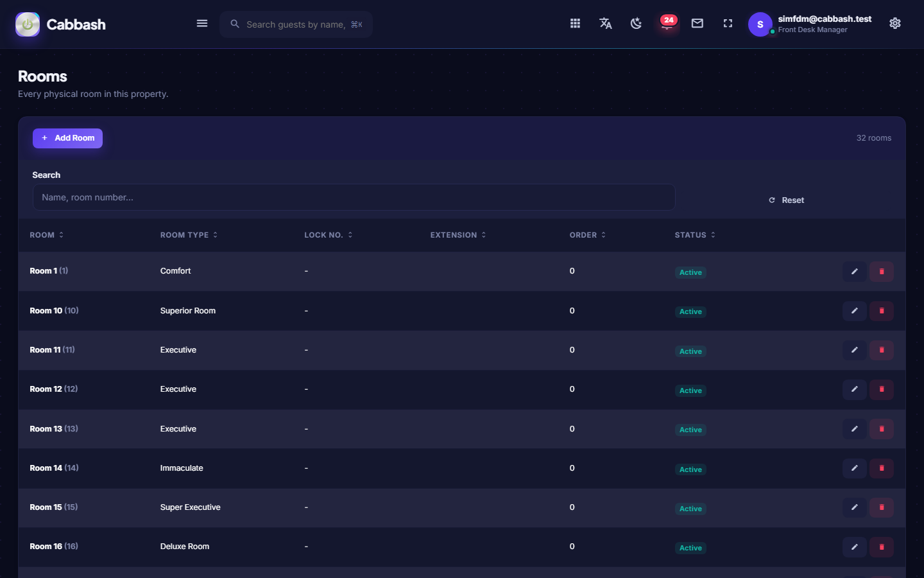Viewport: 924px width, 578px height.
Task: Click the Add Room button
Action: coord(67,138)
